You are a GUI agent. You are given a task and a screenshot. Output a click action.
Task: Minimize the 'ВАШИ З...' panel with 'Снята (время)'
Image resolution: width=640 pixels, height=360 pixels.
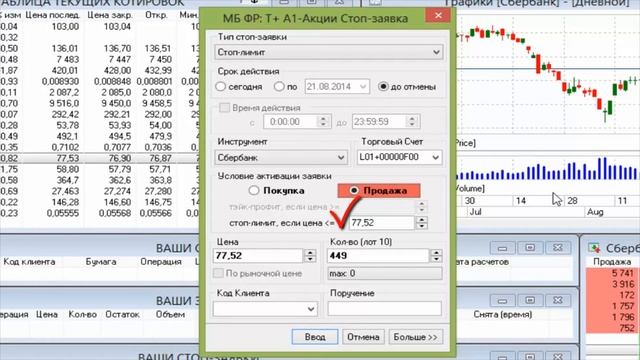[x=502, y=300]
